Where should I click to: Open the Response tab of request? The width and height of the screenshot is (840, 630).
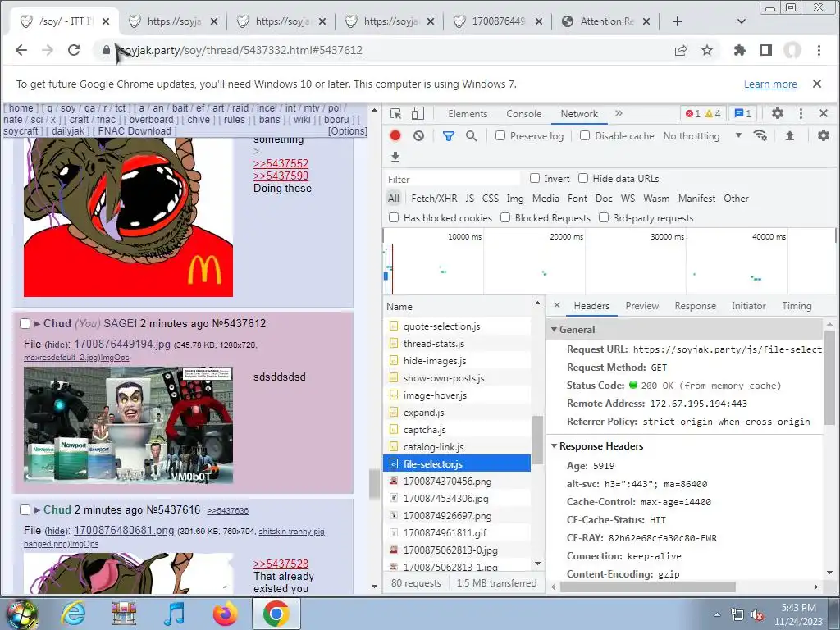pos(695,306)
